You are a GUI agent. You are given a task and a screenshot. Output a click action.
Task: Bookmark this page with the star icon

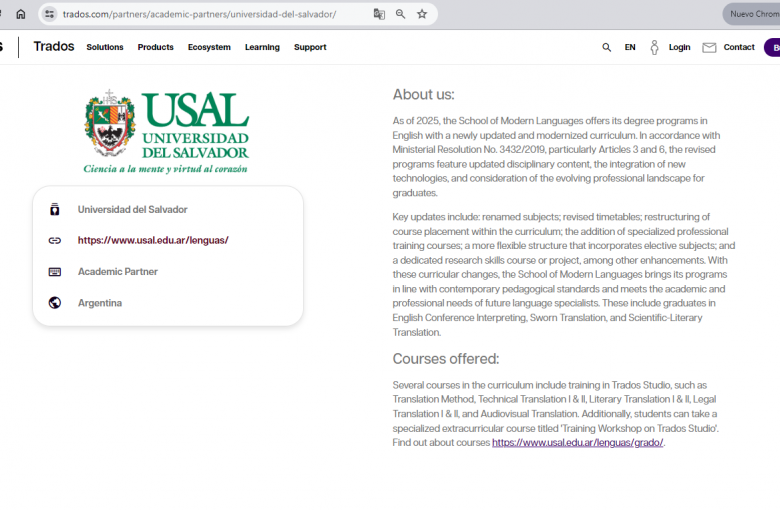click(x=422, y=14)
